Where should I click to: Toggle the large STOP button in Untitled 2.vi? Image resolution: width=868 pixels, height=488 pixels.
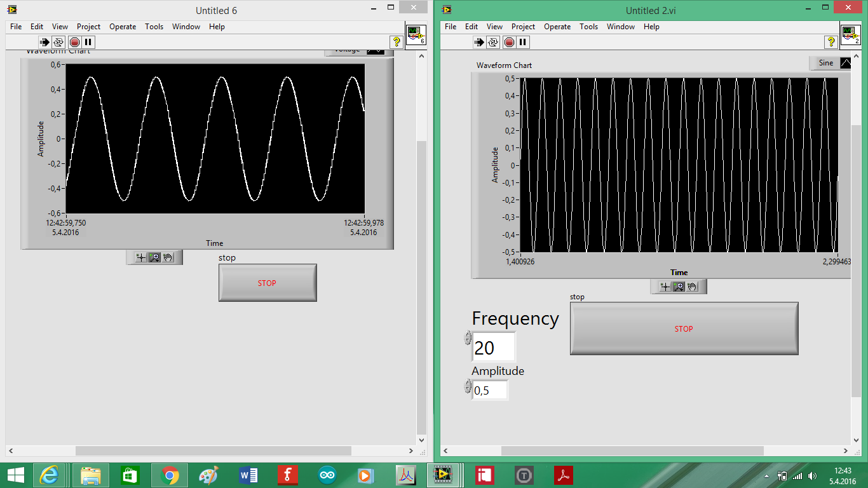tap(684, 329)
